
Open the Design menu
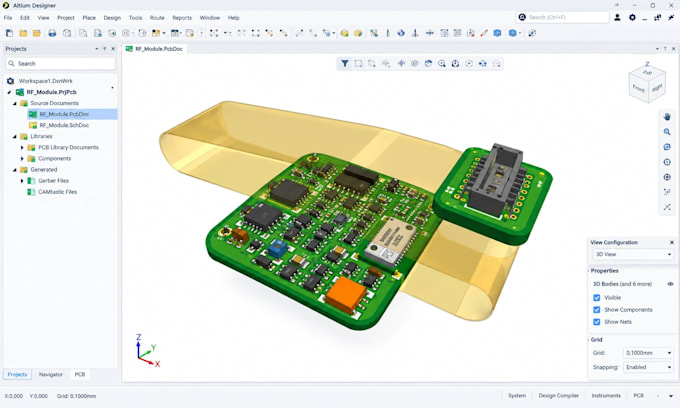[112, 18]
